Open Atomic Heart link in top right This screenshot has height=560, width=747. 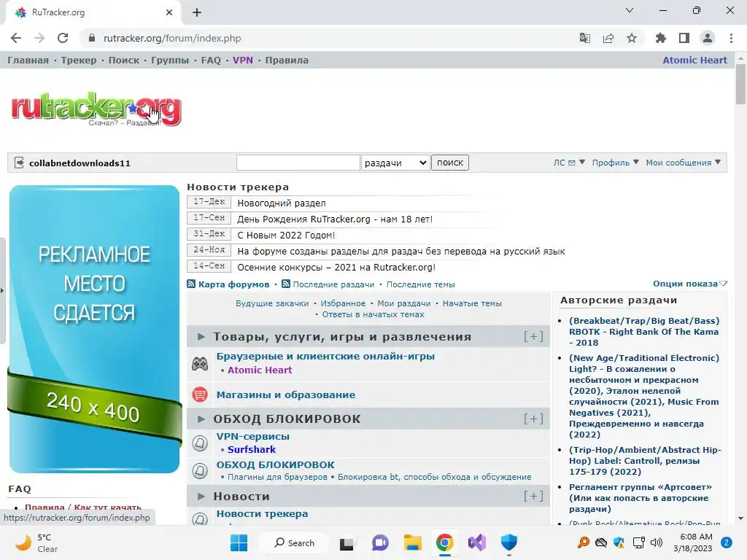pos(695,61)
